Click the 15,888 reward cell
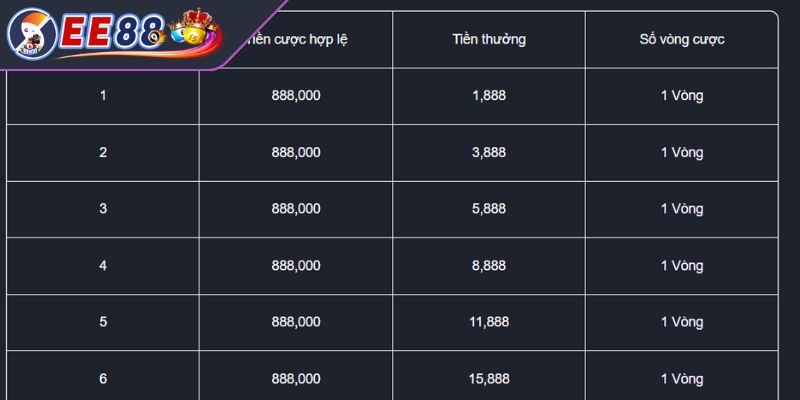800x400 pixels. [x=489, y=379]
